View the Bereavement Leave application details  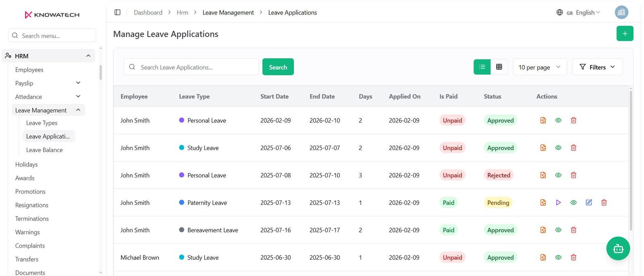558,230
